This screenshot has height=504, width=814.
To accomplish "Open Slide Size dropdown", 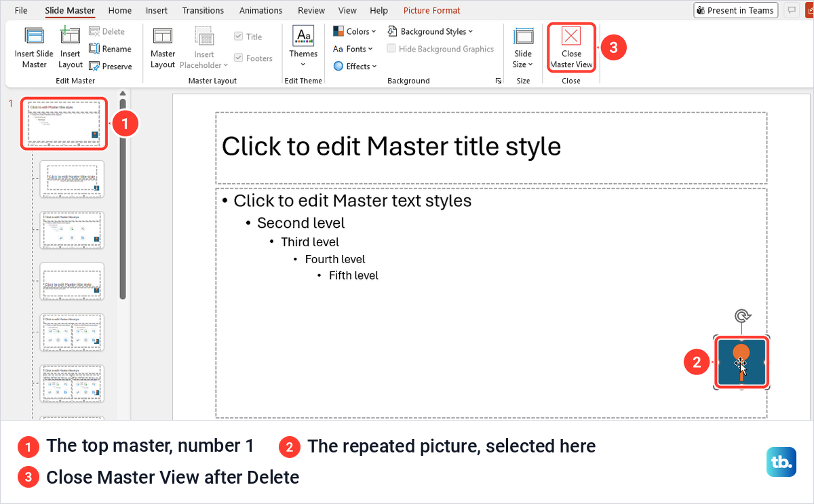I will (x=523, y=47).
